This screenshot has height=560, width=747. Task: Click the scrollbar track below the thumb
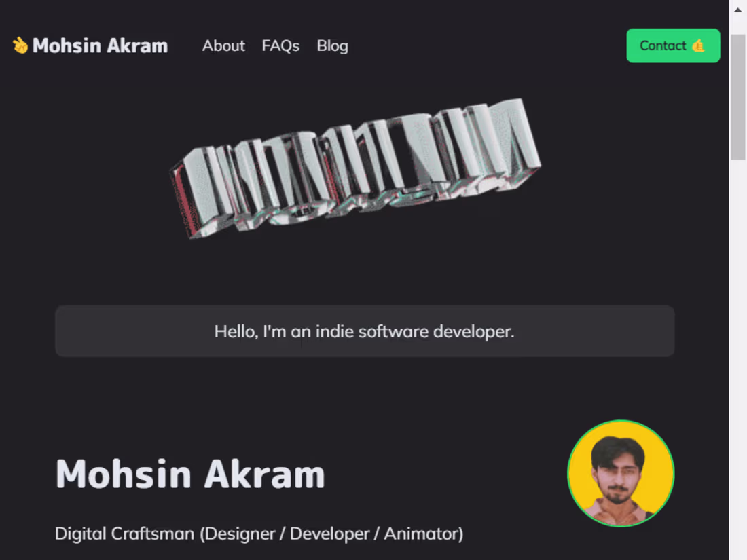click(x=738, y=339)
